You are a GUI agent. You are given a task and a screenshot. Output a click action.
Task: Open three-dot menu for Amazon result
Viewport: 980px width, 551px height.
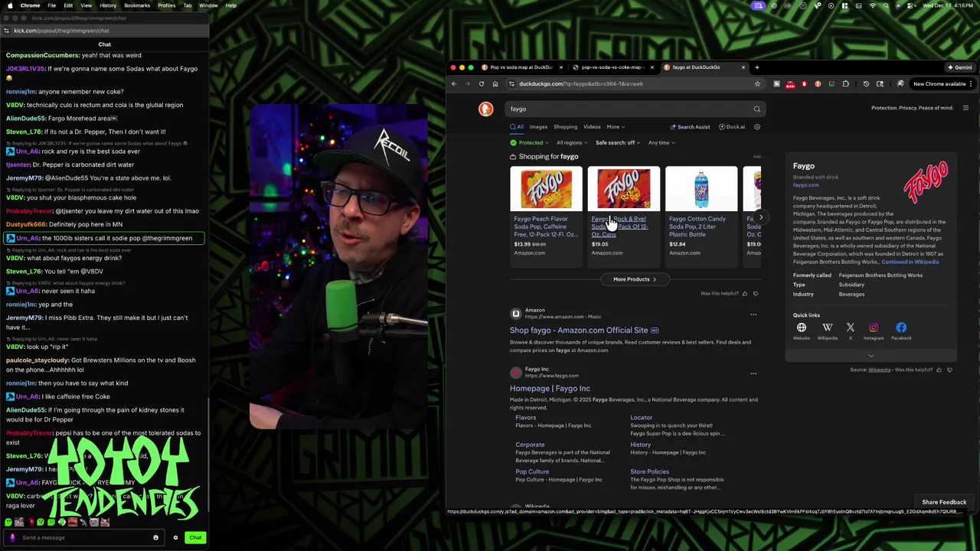753,315
